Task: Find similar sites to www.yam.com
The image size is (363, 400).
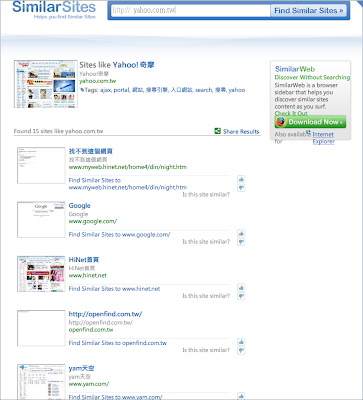Action: (115, 397)
